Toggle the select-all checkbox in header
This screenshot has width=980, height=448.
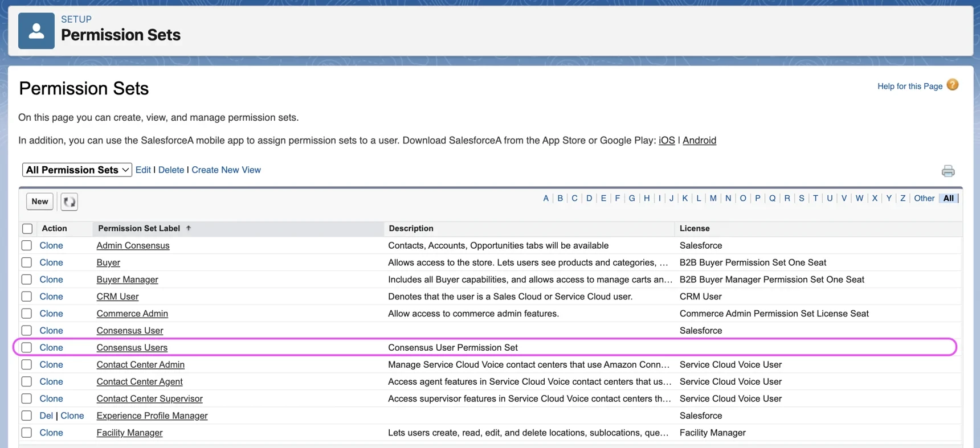[x=27, y=229]
